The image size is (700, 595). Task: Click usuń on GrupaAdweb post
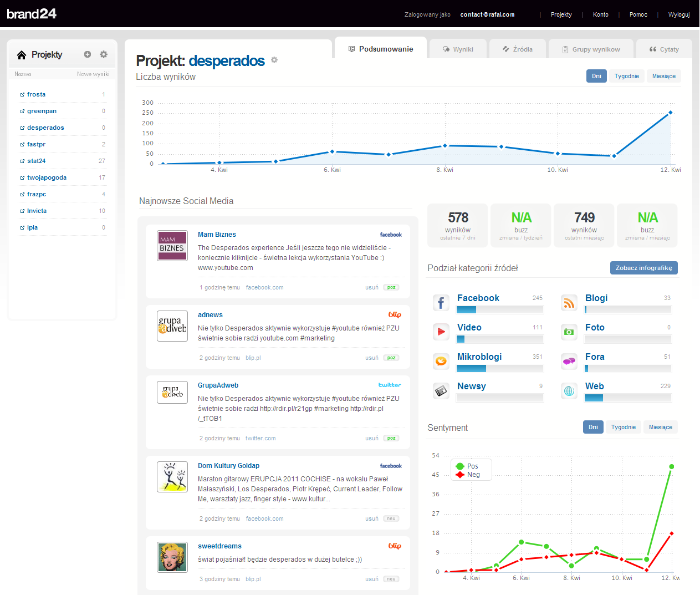[372, 438]
